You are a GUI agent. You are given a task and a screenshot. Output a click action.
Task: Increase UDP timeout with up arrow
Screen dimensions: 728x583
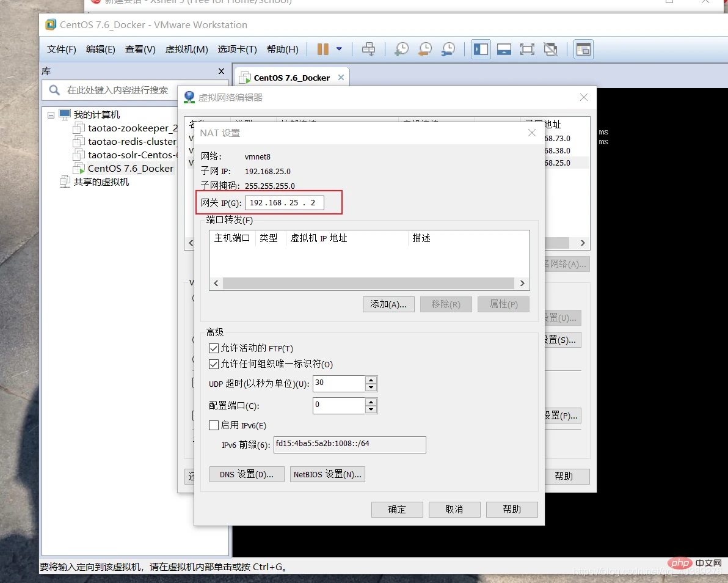tap(371, 380)
